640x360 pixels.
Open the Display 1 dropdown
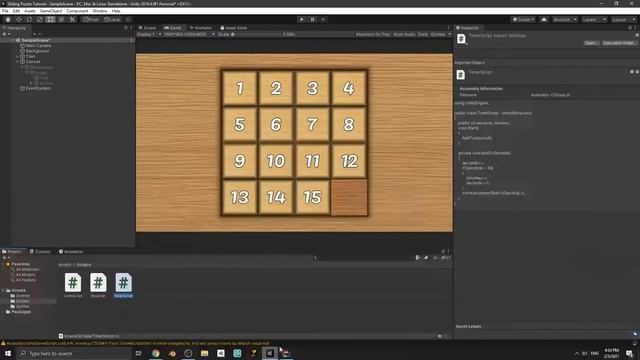pos(149,34)
